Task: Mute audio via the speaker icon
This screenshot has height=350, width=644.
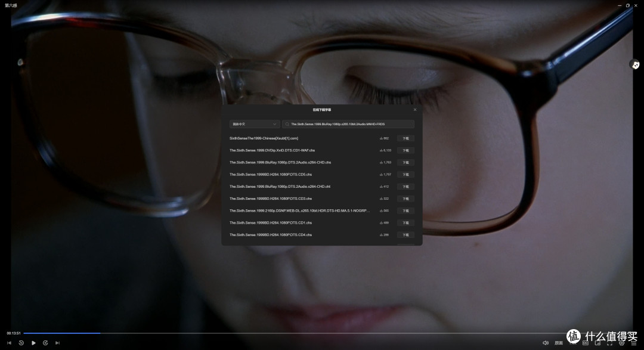Action: click(546, 343)
